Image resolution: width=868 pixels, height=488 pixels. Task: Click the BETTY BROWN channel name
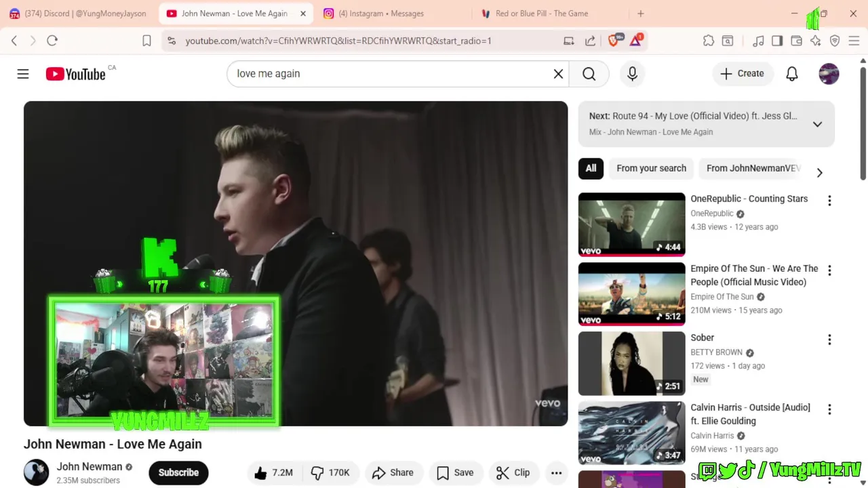[x=716, y=352]
